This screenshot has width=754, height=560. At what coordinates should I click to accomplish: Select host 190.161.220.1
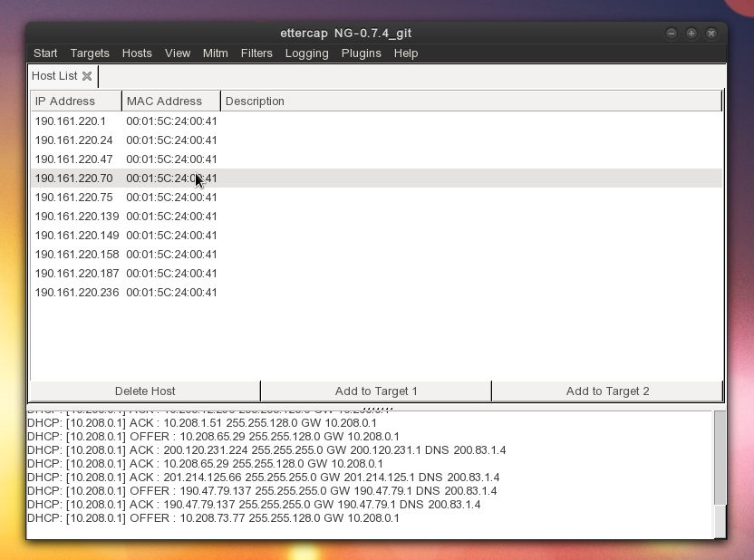click(x=376, y=121)
